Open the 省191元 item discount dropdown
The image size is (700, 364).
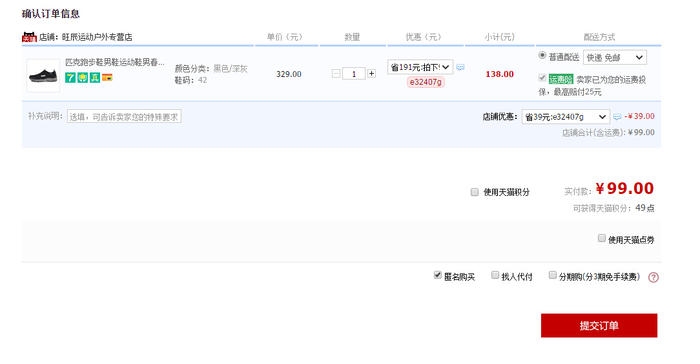tap(420, 67)
